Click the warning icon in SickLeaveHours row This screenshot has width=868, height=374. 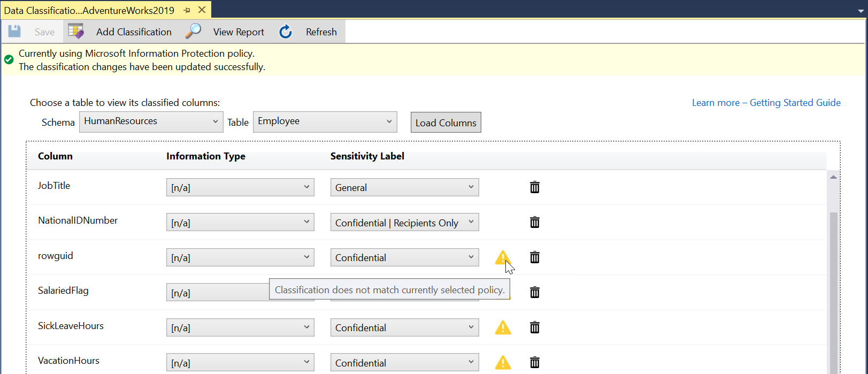pos(503,327)
